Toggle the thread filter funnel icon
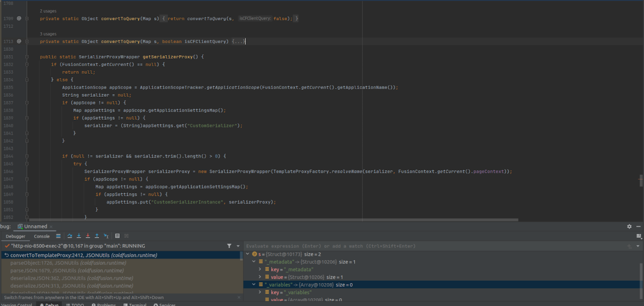 [x=229, y=246]
